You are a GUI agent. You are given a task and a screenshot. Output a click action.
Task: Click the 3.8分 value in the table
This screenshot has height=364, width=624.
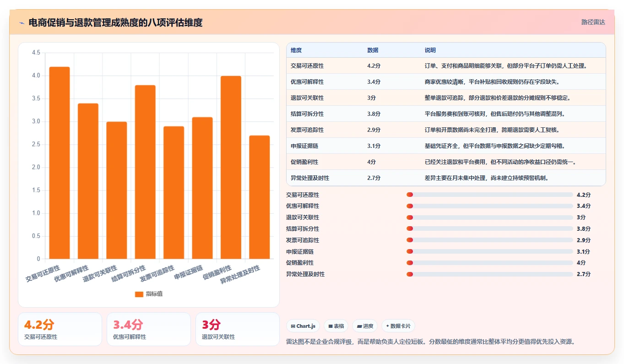[x=374, y=114]
